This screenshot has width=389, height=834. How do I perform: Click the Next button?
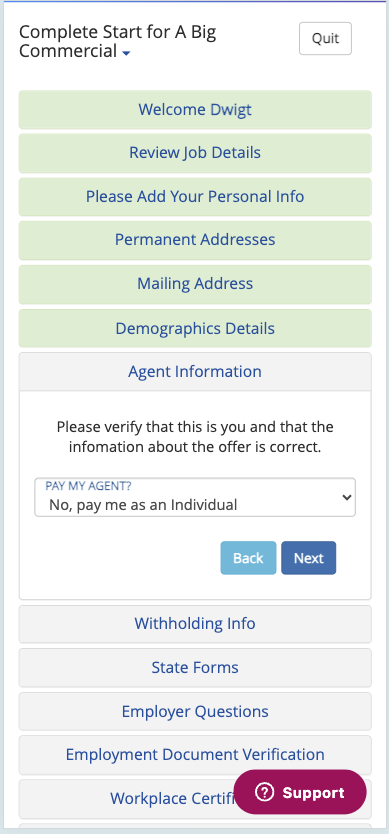tap(309, 558)
